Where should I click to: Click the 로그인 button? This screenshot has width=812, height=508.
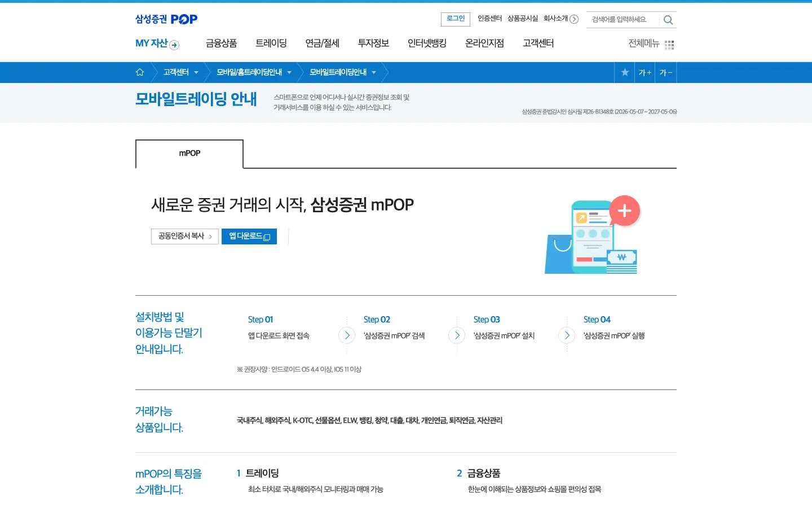coord(456,19)
